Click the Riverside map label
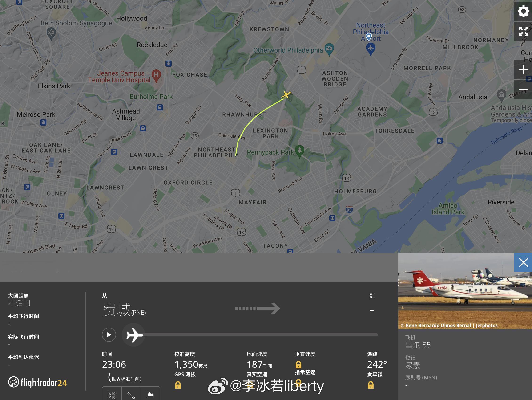Screen dimensions: 532x400 tap(501, 202)
